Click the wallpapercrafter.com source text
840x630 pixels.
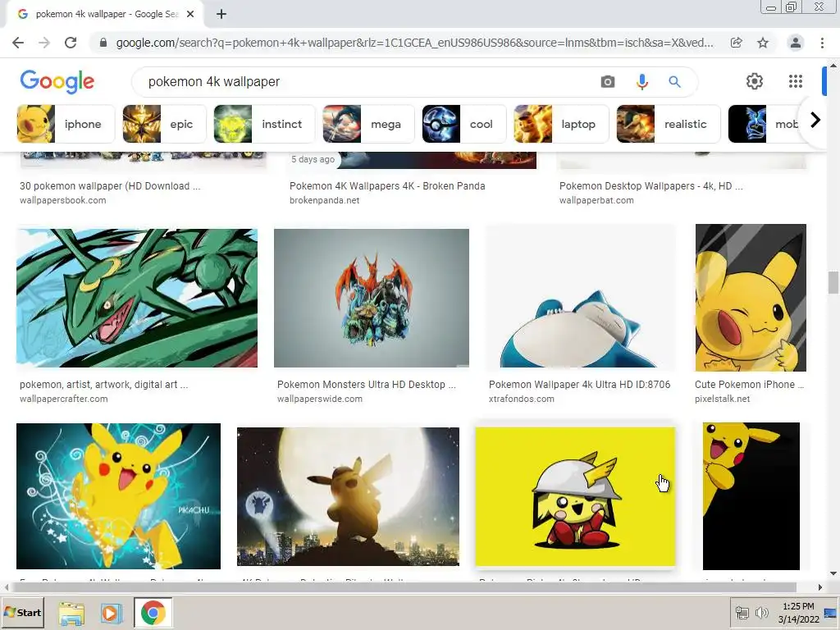tap(64, 399)
